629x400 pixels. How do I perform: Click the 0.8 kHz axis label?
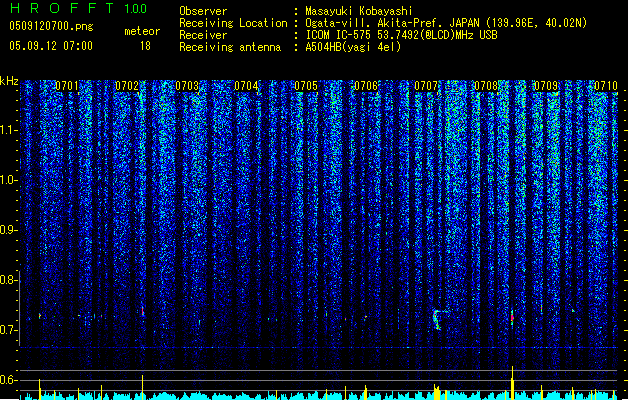tap(8, 280)
